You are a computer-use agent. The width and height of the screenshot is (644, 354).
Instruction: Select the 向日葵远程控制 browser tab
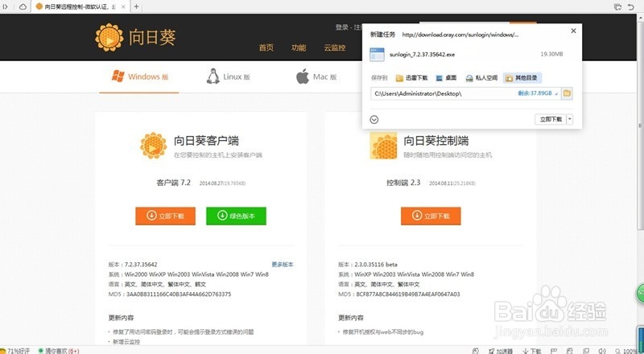[80, 6]
